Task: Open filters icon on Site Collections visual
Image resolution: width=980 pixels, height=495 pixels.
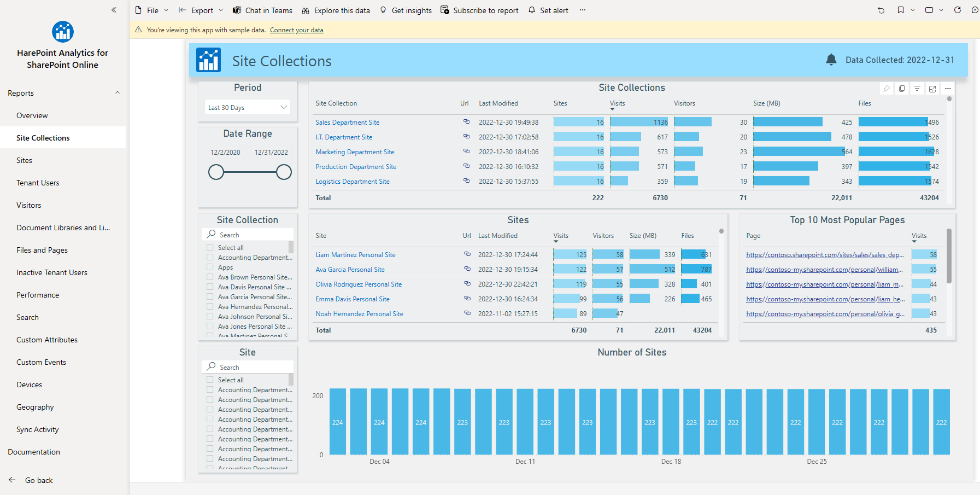Action: coord(917,89)
